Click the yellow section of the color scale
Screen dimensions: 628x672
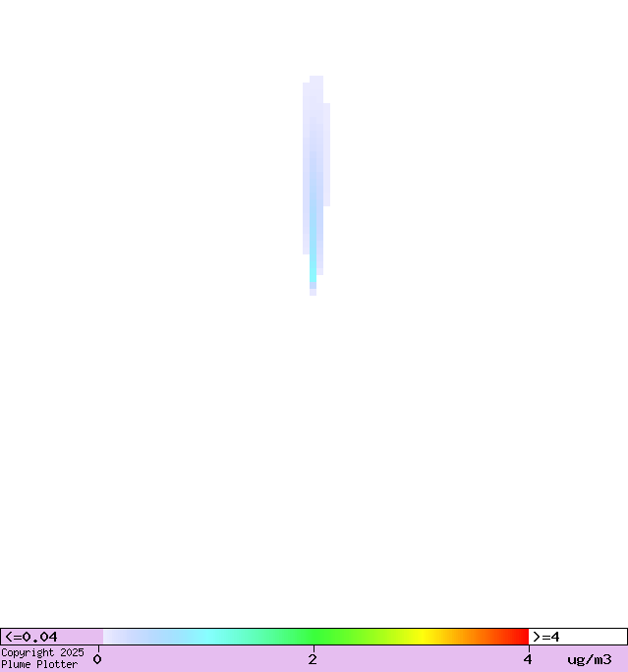[423, 637]
